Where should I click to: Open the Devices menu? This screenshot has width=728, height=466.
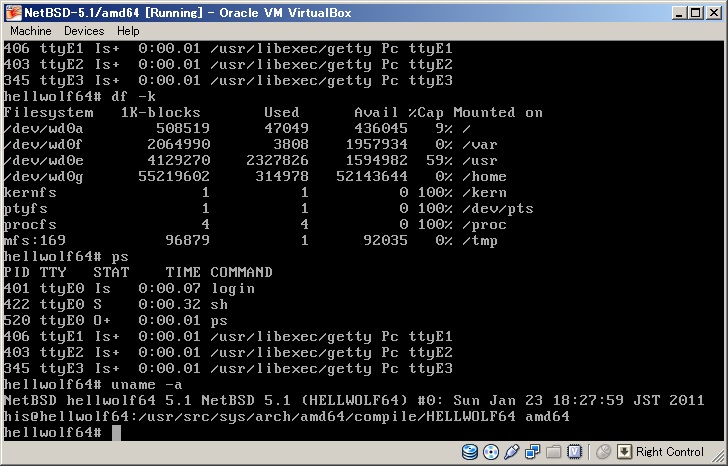pos(84,31)
